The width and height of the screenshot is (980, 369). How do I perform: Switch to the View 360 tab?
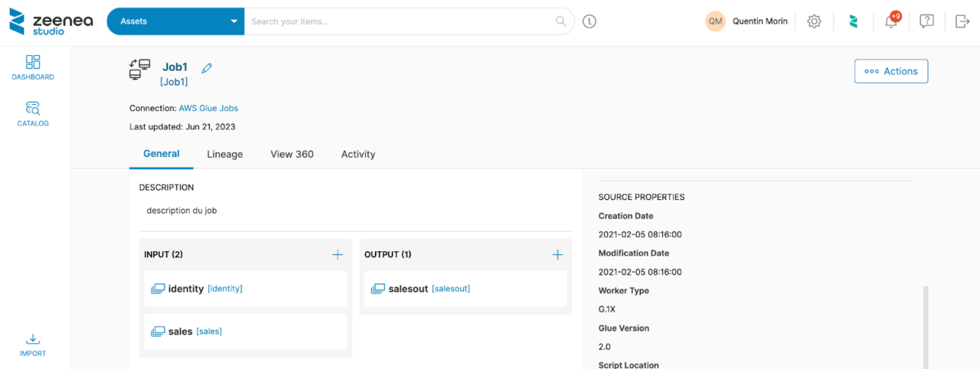coord(292,154)
